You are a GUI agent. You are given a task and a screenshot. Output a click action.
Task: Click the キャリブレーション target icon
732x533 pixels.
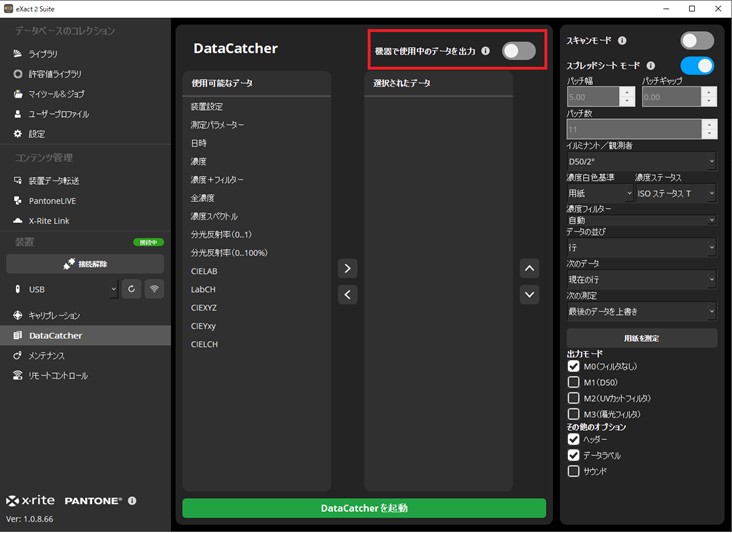point(18,316)
